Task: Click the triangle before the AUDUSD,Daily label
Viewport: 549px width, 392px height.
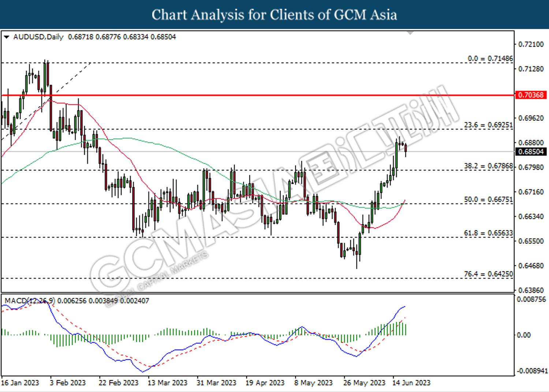Action: click(x=6, y=37)
